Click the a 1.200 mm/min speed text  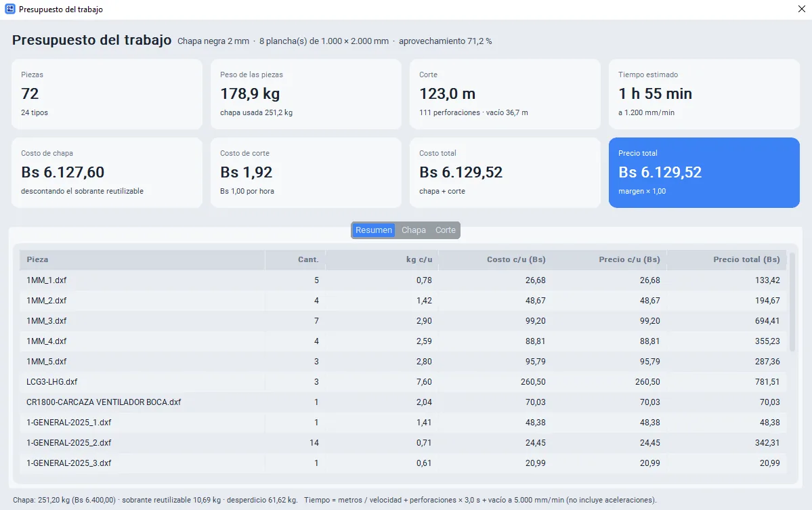[x=646, y=112]
